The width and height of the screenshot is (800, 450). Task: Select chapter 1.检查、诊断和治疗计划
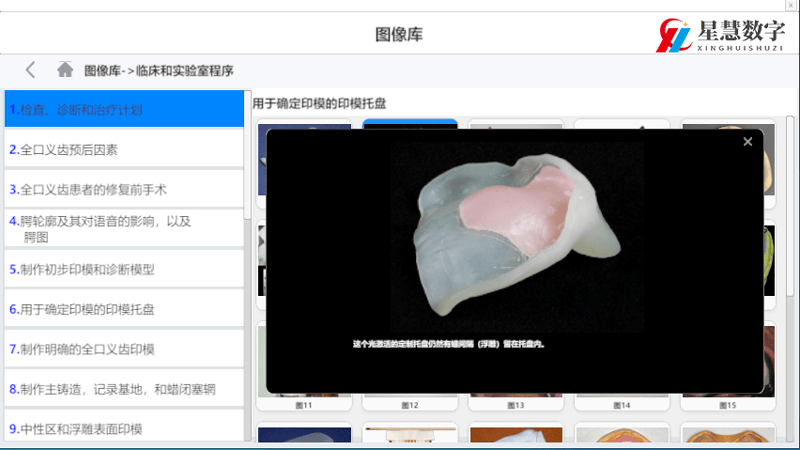(x=124, y=109)
